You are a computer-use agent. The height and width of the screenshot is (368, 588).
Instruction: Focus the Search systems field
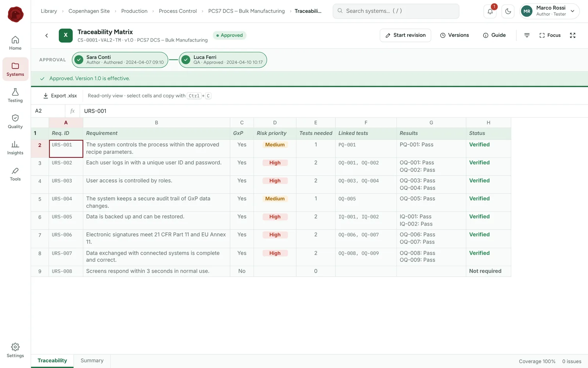click(396, 11)
